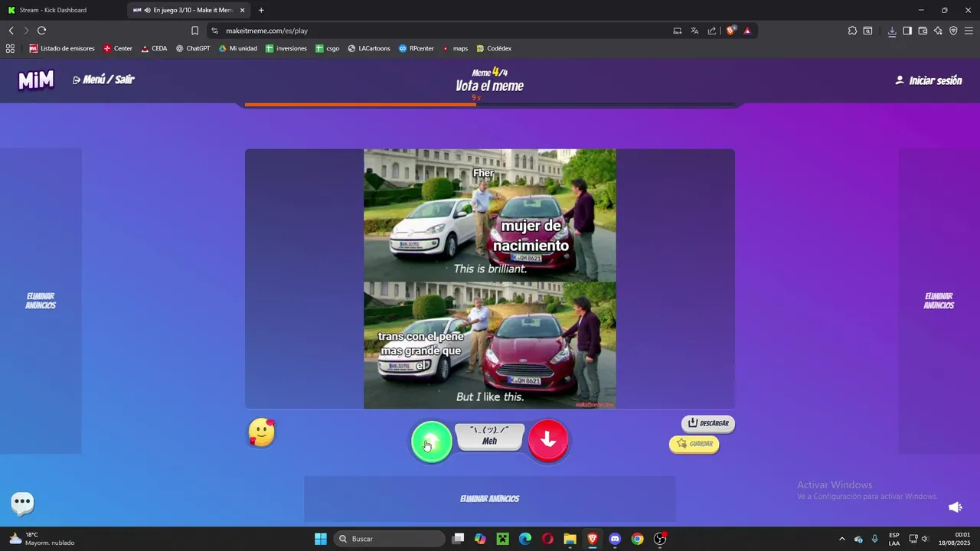Click the Brave Rewards triangle icon

pos(747,31)
